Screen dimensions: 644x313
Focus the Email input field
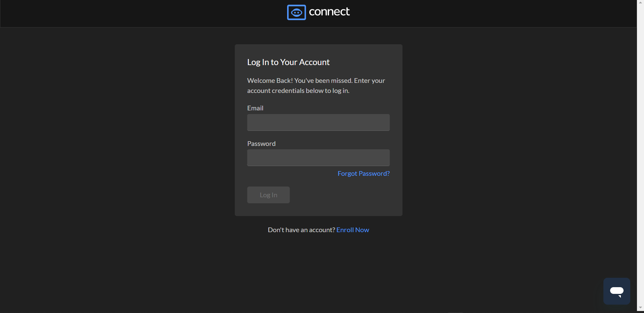click(x=318, y=122)
